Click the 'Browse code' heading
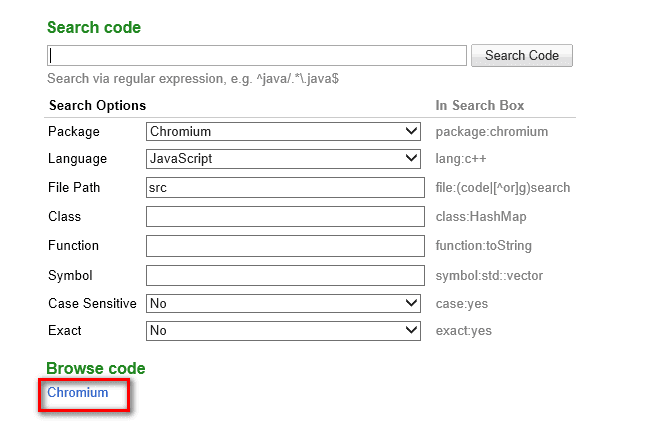 coord(96,369)
